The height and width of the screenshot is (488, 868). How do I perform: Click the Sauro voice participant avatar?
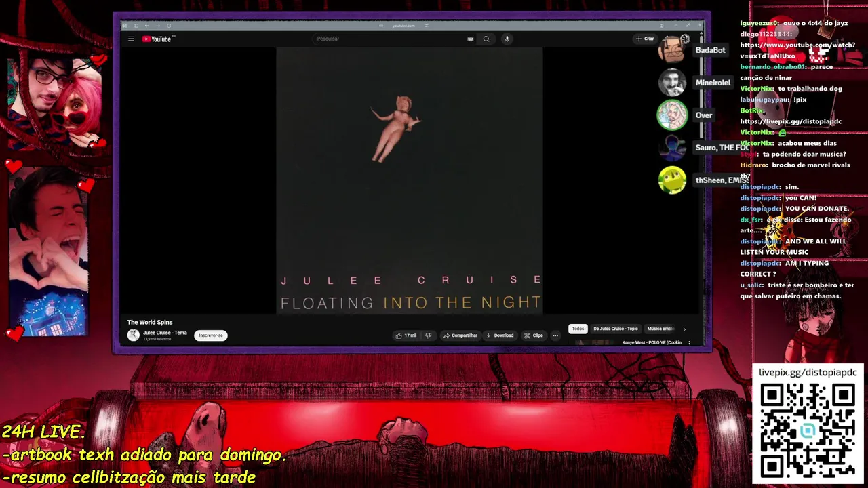pyautogui.click(x=672, y=148)
